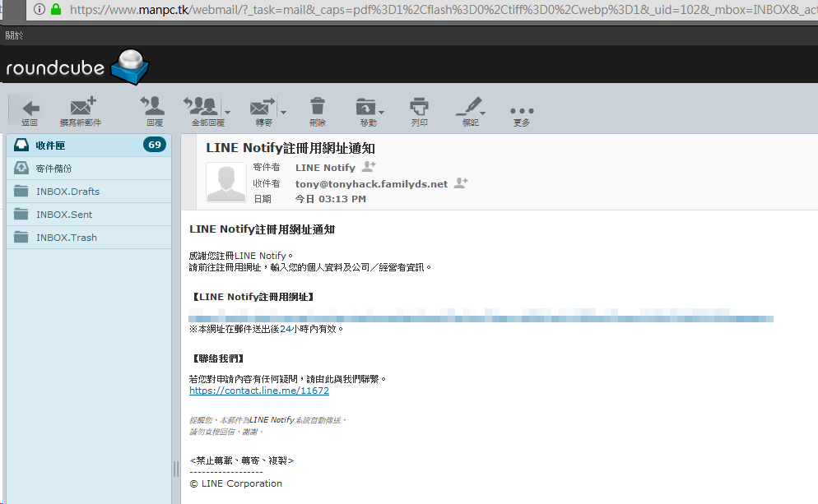Expand the forward options arrow
Image resolution: width=818 pixels, height=504 pixels.
tap(283, 112)
